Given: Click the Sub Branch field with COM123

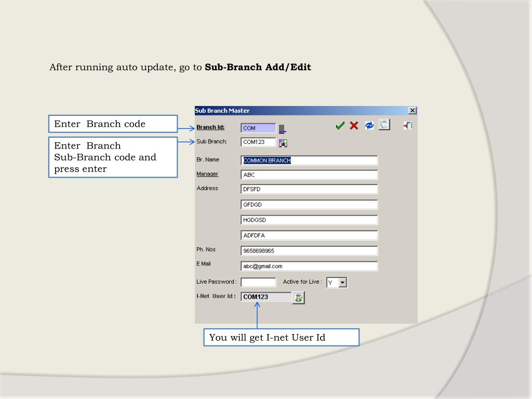Looking at the screenshot, I should coord(258,142).
